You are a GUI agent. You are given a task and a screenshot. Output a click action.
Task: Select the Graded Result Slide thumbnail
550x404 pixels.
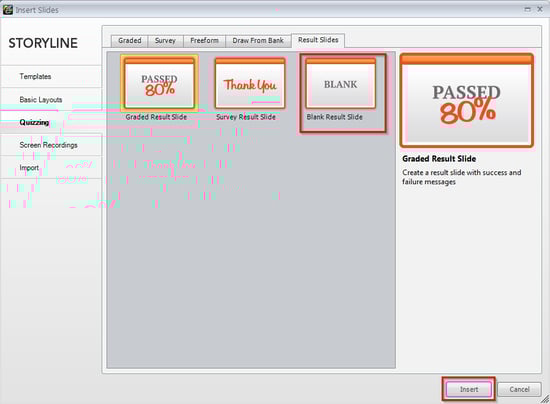pyautogui.click(x=159, y=83)
